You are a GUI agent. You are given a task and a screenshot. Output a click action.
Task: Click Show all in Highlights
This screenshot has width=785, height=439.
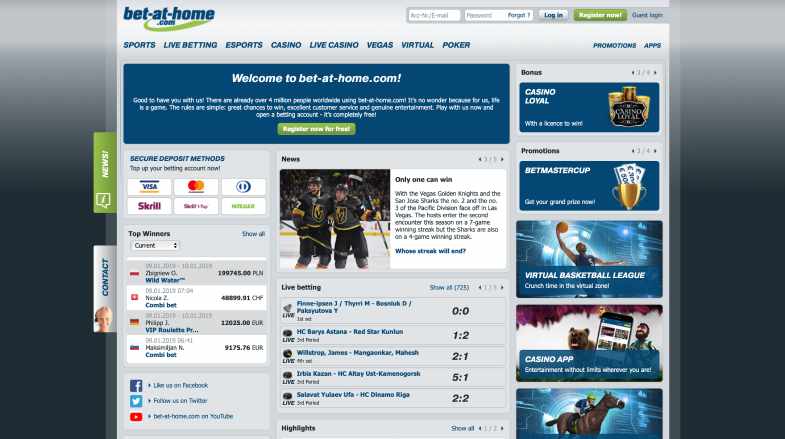click(x=462, y=428)
